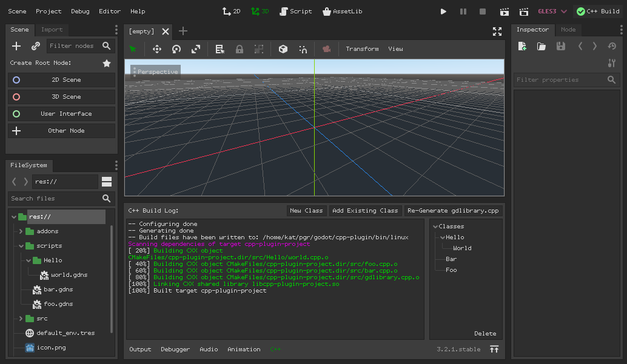Viewport: 627px width, 364px height.
Task: Expand the addons folder
Action: 21,231
